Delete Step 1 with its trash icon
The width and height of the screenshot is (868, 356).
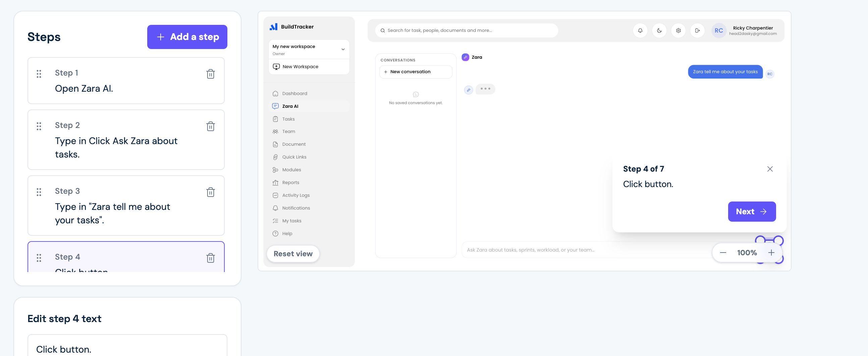211,74
